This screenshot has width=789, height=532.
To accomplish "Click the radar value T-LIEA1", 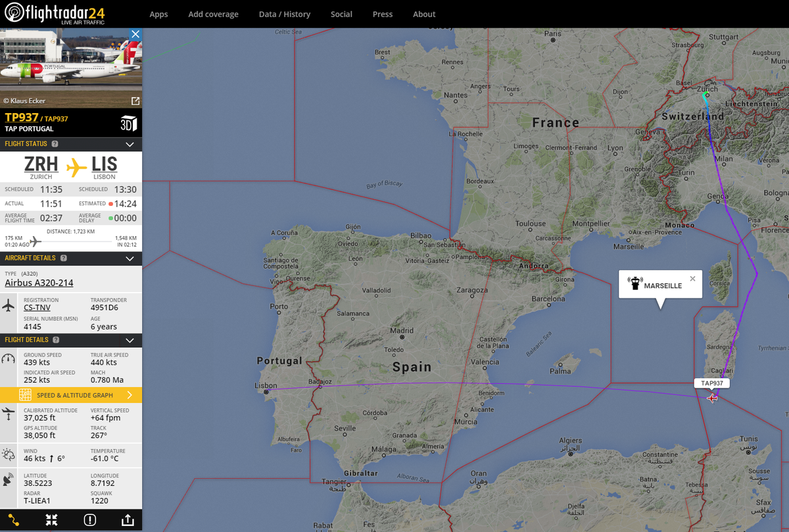I will click(x=37, y=500).
